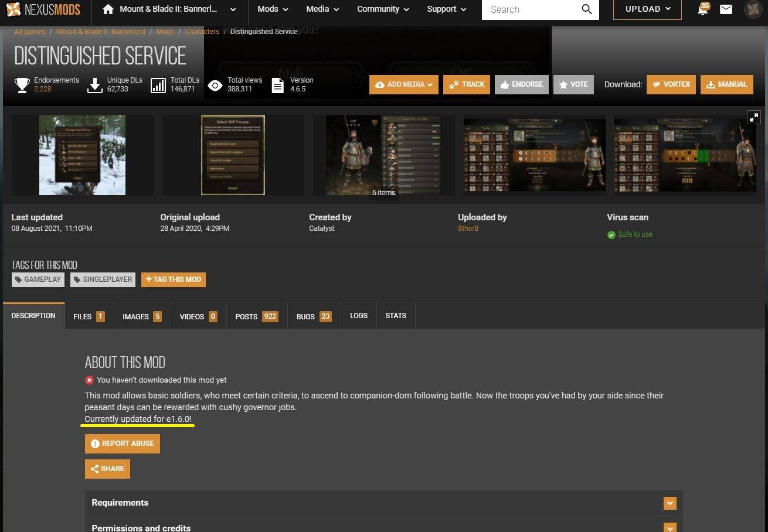Click the Total DLs chart icon
The width and height of the screenshot is (768, 532).
point(158,86)
